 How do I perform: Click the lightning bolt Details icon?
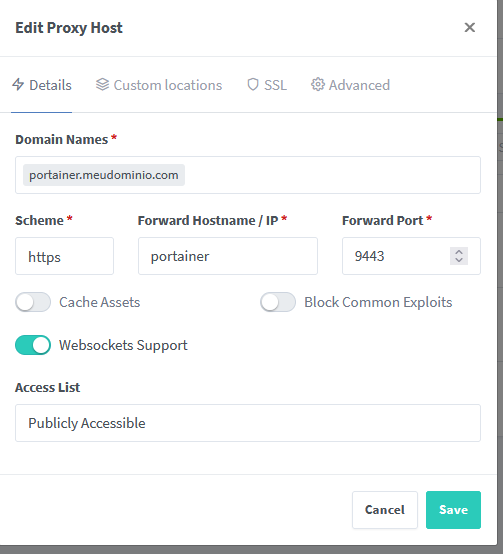(x=18, y=85)
